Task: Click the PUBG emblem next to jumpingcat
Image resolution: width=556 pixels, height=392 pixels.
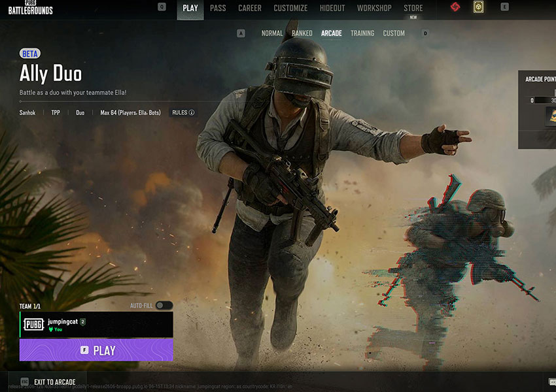Action: tap(33, 324)
